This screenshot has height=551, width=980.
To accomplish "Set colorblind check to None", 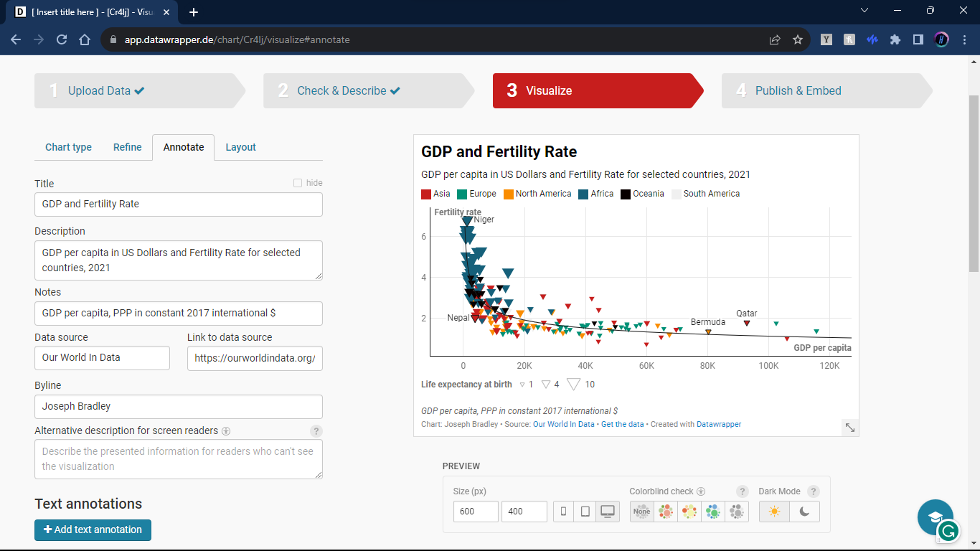I will (x=641, y=512).
